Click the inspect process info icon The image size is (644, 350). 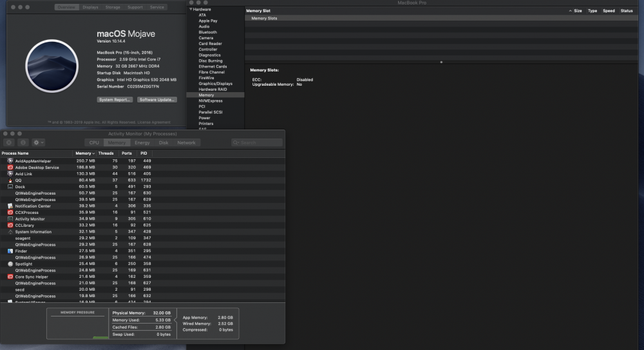click(23, 142)
